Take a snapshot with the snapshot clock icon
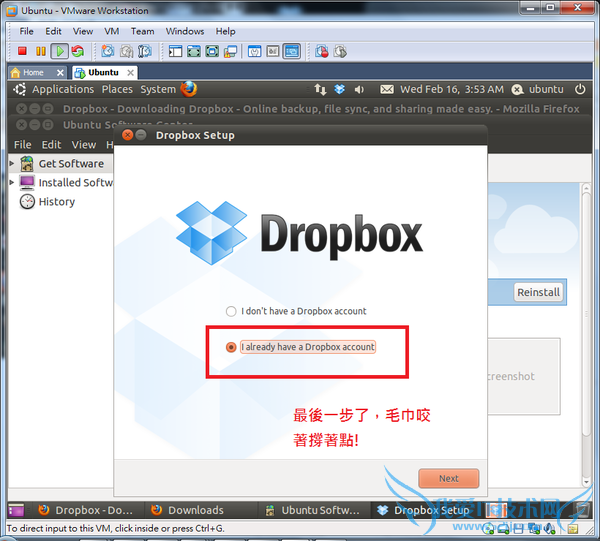This screenshot has width=600, height=541. click(108, 51)
